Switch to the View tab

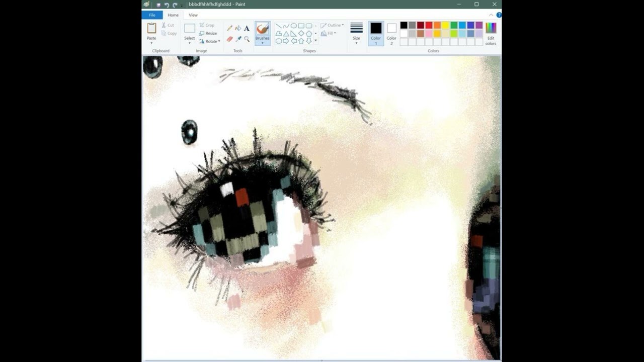point(193,15)
